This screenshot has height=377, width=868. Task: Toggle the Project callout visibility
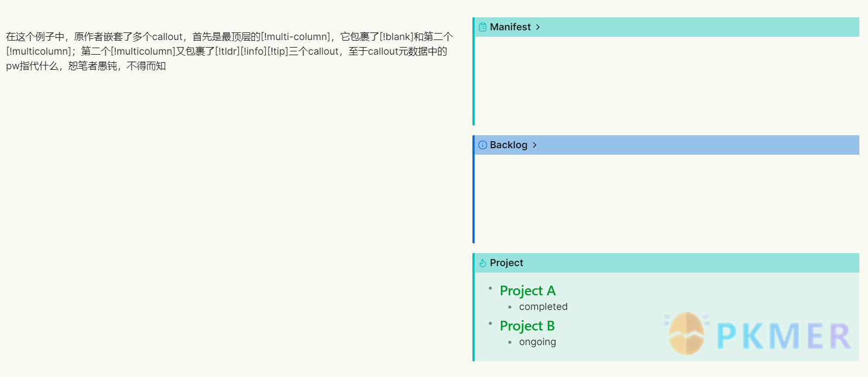tap(666, 263)
